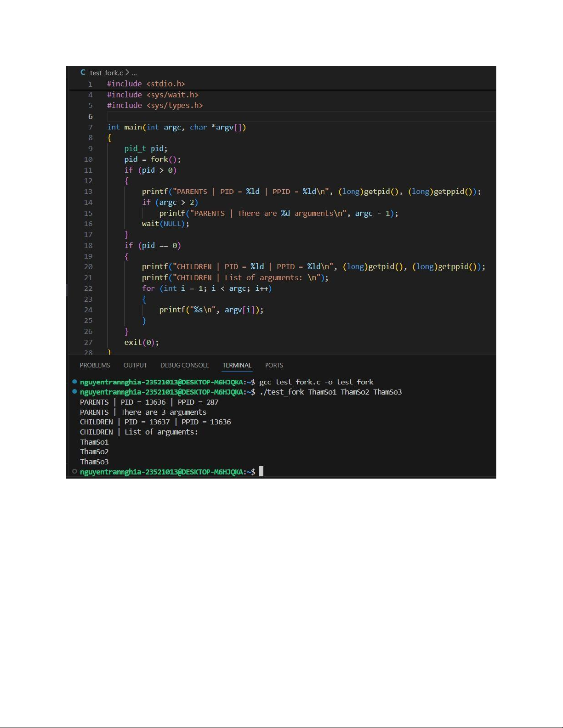Place cursor on '#include <stdio.h>' line
Viewport: 563px width, 728px height.
coord(146,84)
